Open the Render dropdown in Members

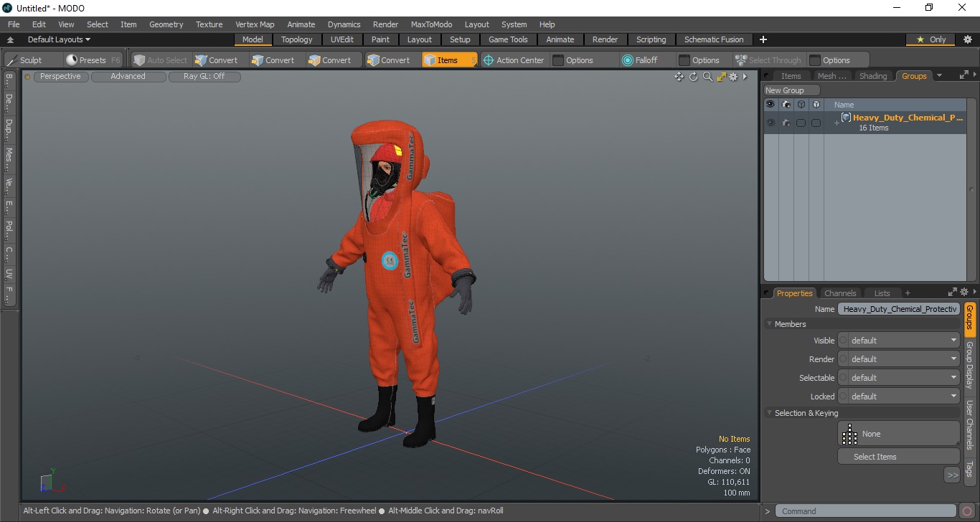pyautogui.click(x=899, y=359)
